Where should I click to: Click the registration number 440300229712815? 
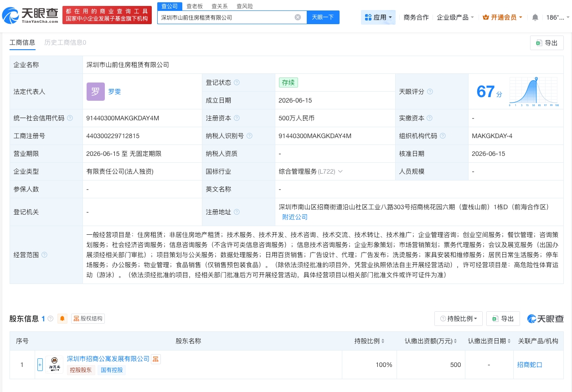point(113,136)
